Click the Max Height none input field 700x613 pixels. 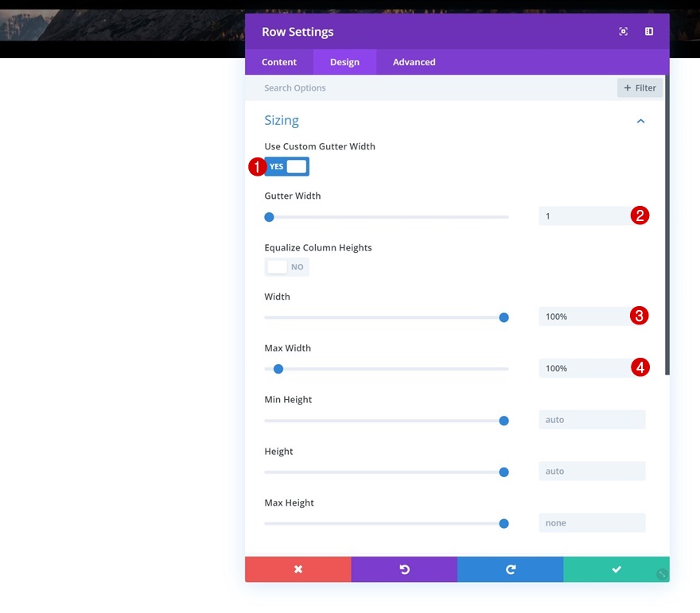[x=592, y=523]
